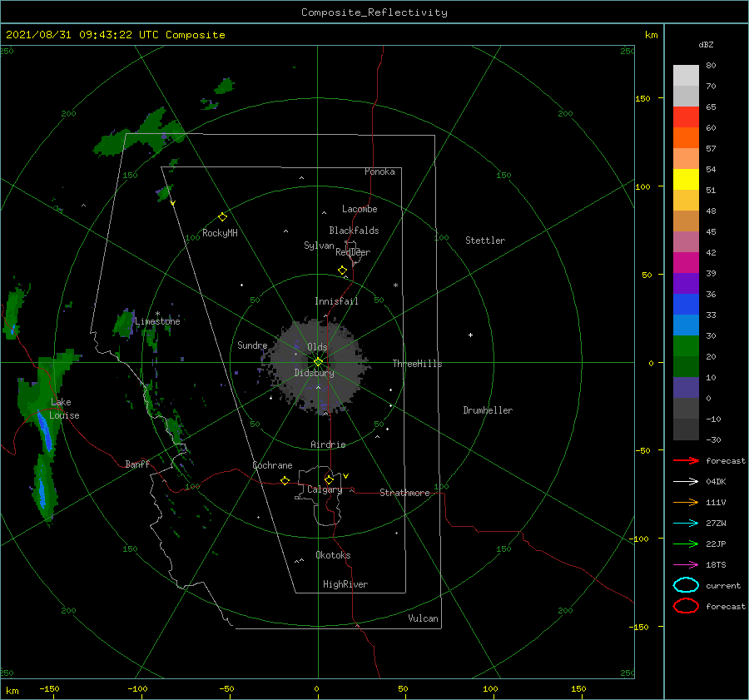Image resolution: width=749 pixels, height=700 pixels.
Task: Click the cyan current ellipse icon
Action: (x=686, y=585)
